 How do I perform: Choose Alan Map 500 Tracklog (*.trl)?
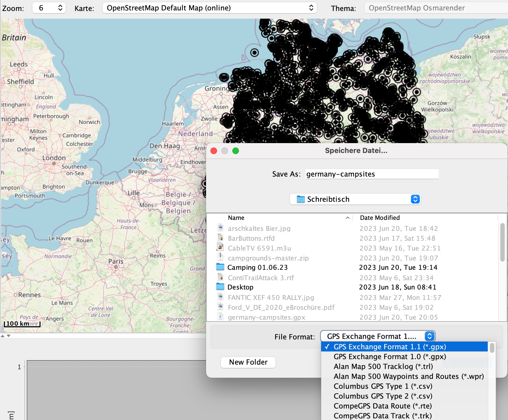(383, 367)
